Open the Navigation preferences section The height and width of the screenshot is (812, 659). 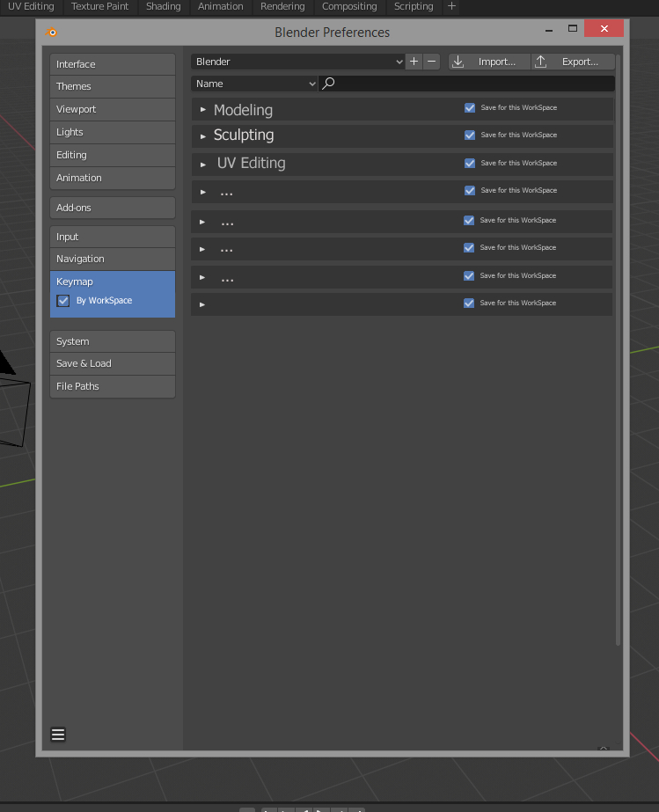point(113,259)
